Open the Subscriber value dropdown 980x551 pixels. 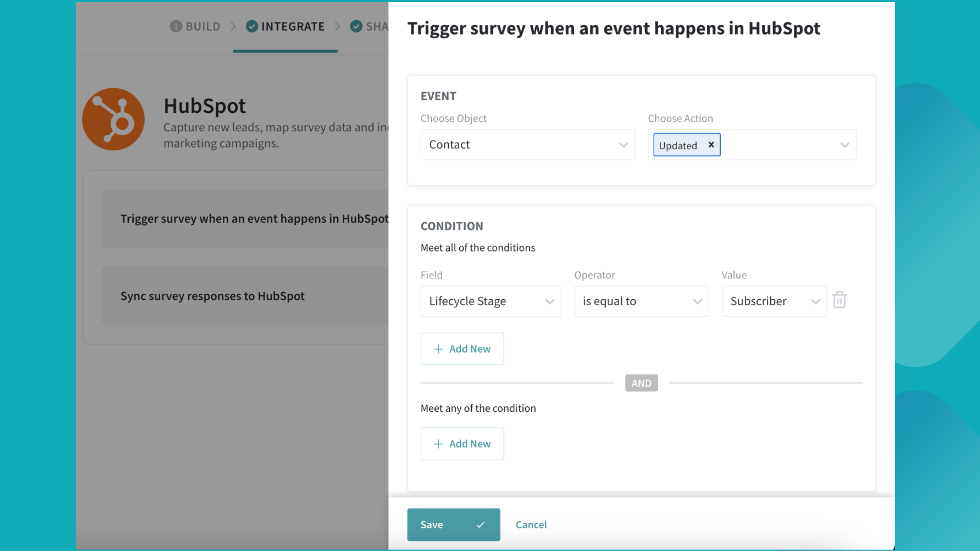coord(774,301)
